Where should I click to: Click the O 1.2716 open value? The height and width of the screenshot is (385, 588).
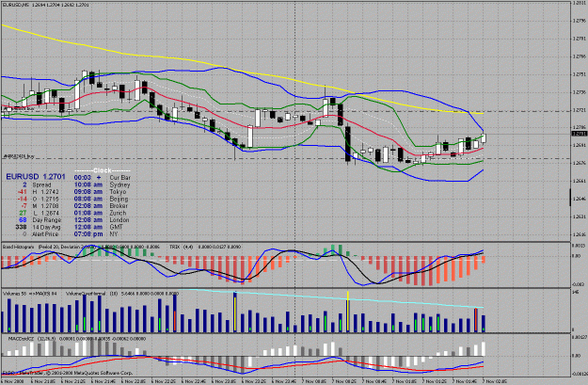pos(45,199)
